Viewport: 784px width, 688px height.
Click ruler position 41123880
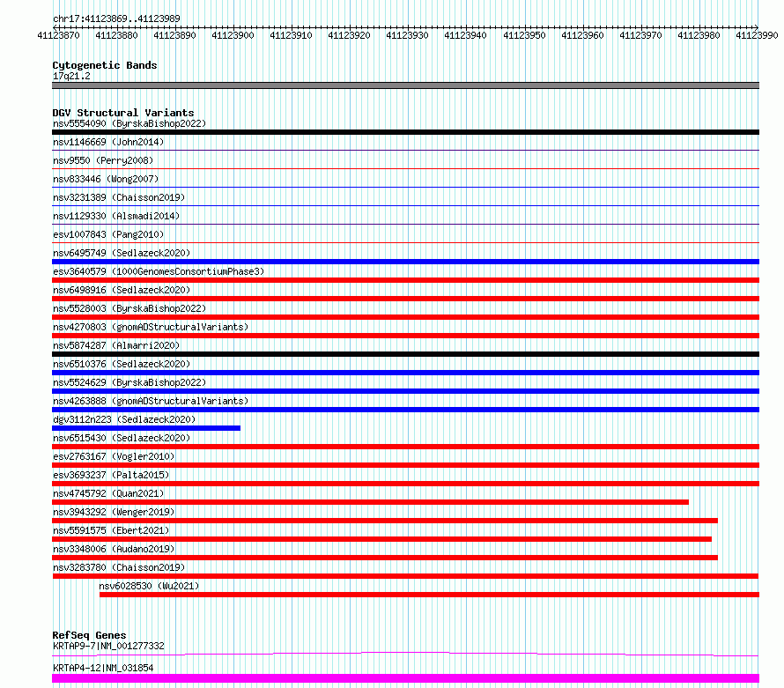click(116, 35)
